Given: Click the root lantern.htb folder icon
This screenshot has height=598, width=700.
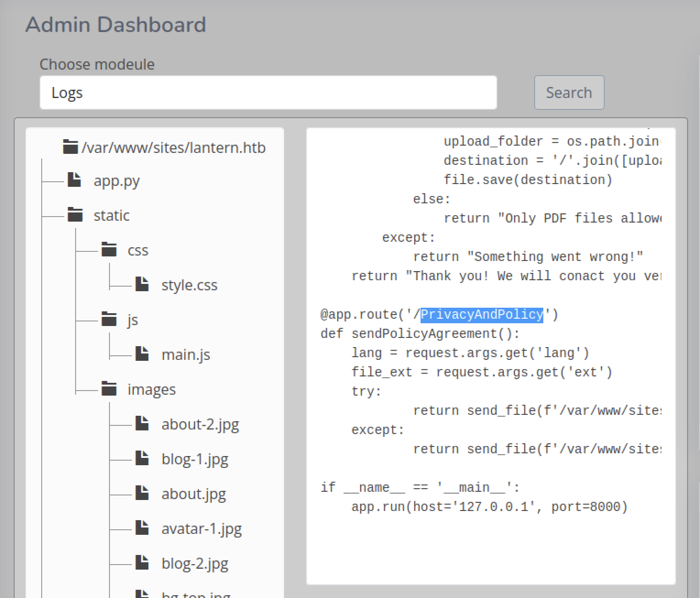Looking at the screenshot, I should pos(70,147).
